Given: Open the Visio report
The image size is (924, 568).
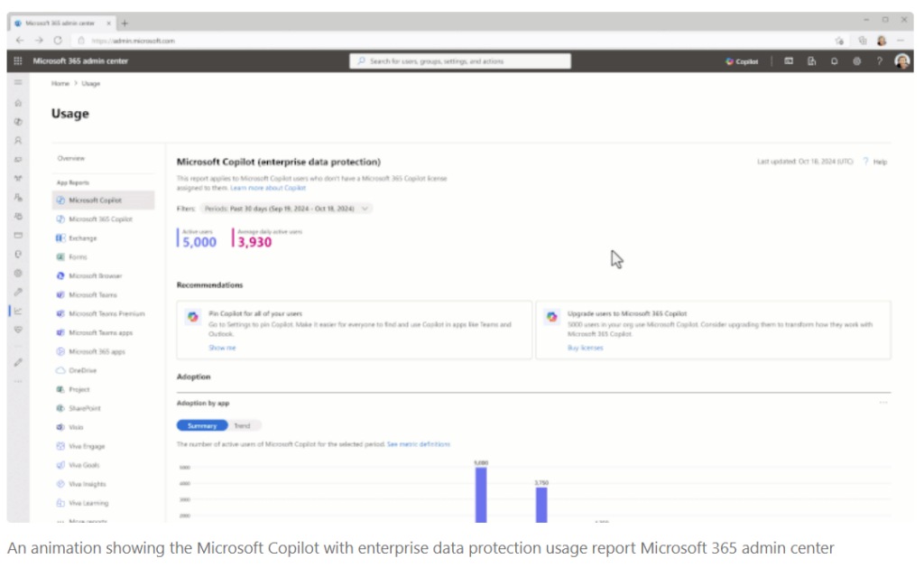Looking at the screenshot, I should click(76, 427).
